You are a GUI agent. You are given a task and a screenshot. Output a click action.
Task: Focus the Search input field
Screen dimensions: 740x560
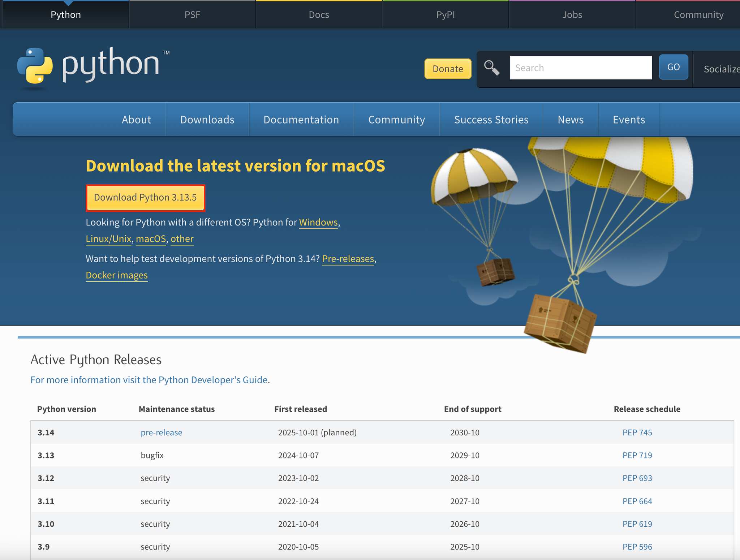(x=581, y=68)
